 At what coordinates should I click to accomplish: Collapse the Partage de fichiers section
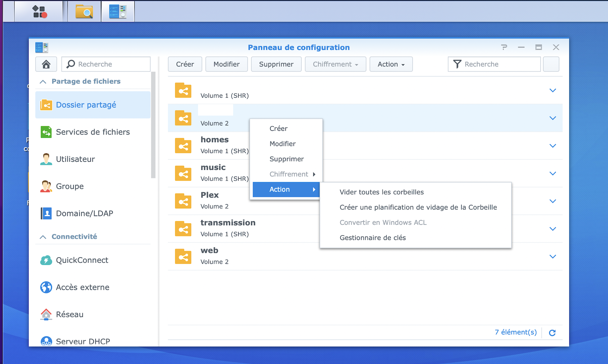[43, 82]
